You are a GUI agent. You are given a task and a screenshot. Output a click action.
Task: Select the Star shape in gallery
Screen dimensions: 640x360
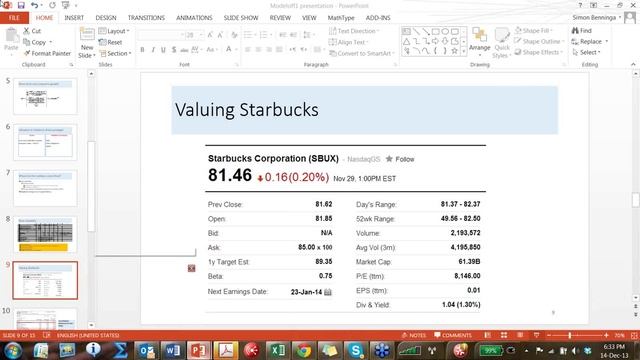coord(454,51)
